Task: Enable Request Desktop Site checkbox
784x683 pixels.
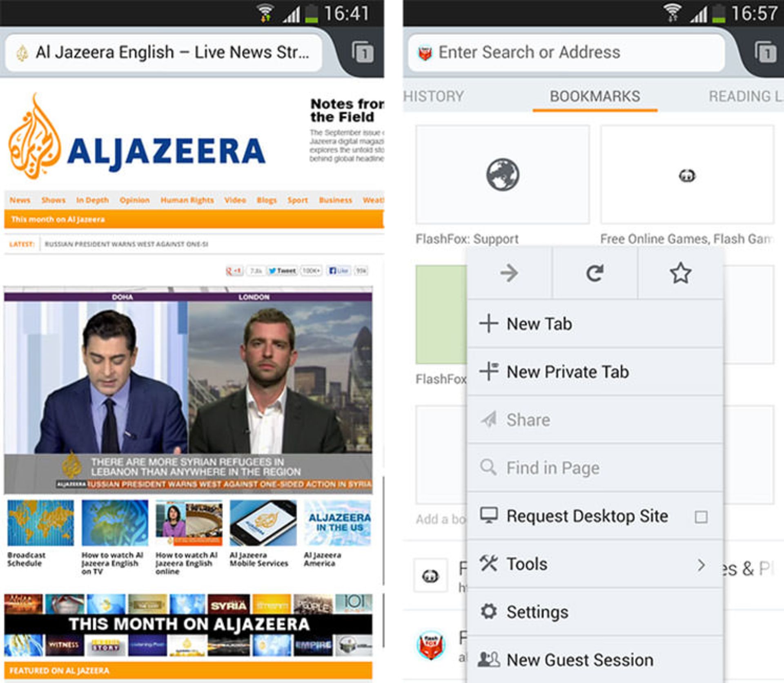Action: pyautogui.click(x=701, y=517)
